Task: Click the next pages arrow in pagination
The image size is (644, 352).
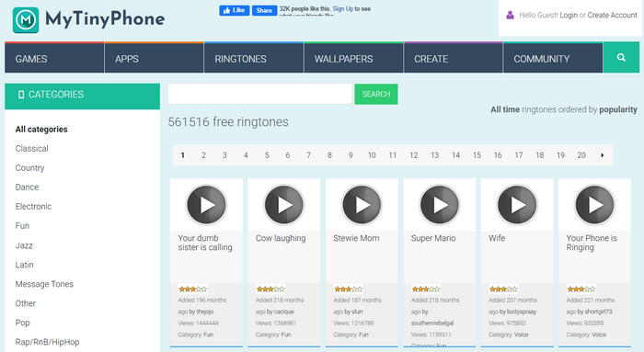Action: (x=602, y=155)
